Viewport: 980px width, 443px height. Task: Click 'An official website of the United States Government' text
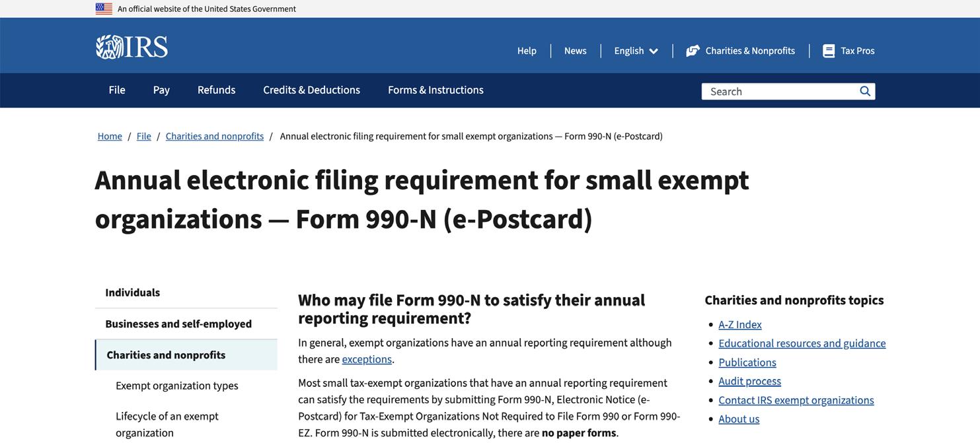(x=207, y=9)
